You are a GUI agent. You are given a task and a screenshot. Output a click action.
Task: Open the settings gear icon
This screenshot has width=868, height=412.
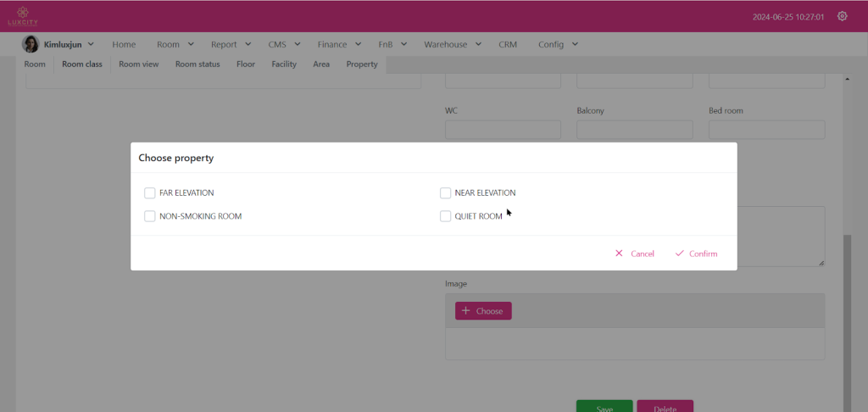coord(842,16)
